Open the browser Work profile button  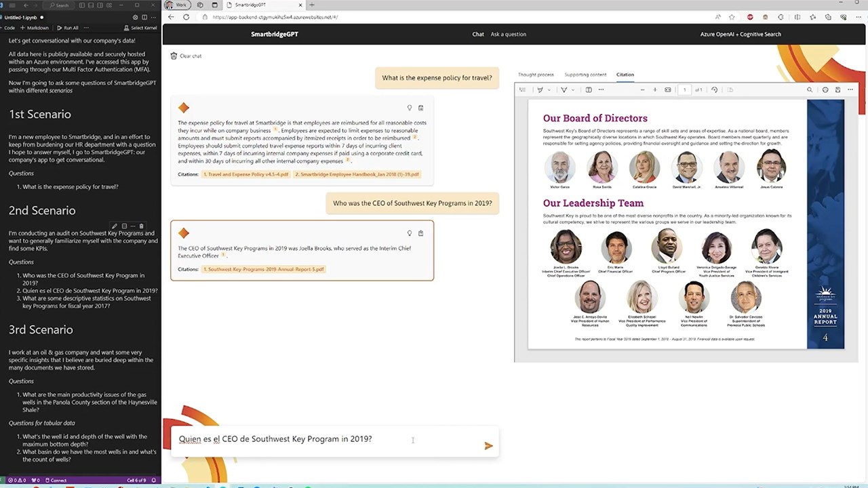pos(178,5)
